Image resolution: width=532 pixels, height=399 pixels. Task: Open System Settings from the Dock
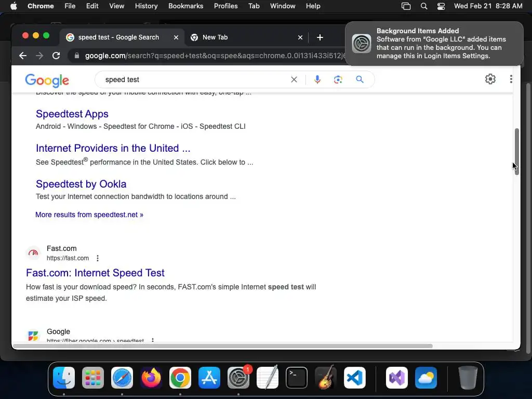(238, 378)
